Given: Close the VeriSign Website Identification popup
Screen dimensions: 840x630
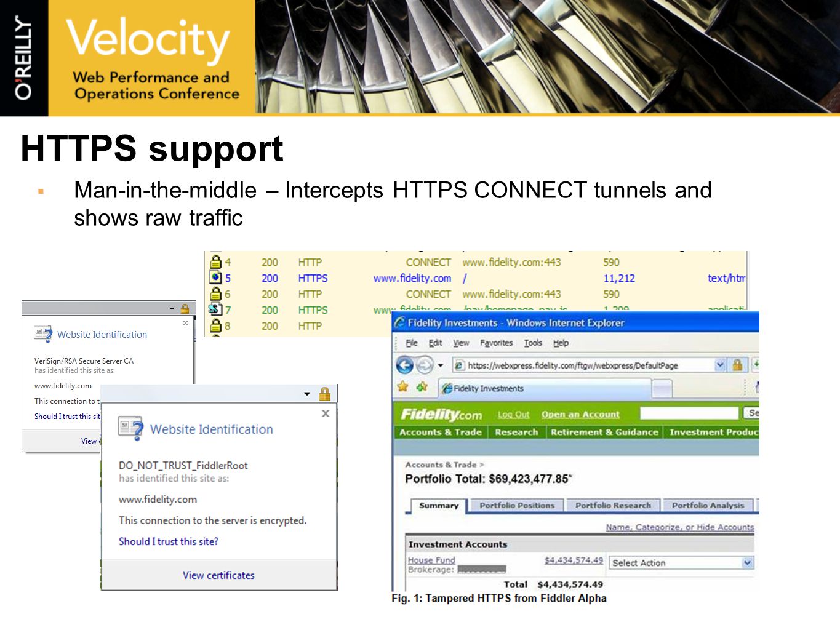Looking at the screenshot, I should click(185, 323).
